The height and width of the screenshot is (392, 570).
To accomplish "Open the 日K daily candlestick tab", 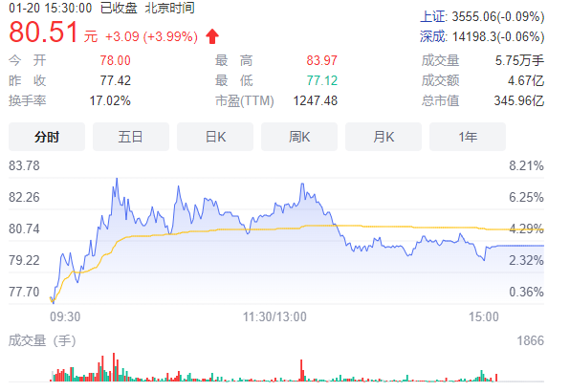I will (x=215, y=137).
